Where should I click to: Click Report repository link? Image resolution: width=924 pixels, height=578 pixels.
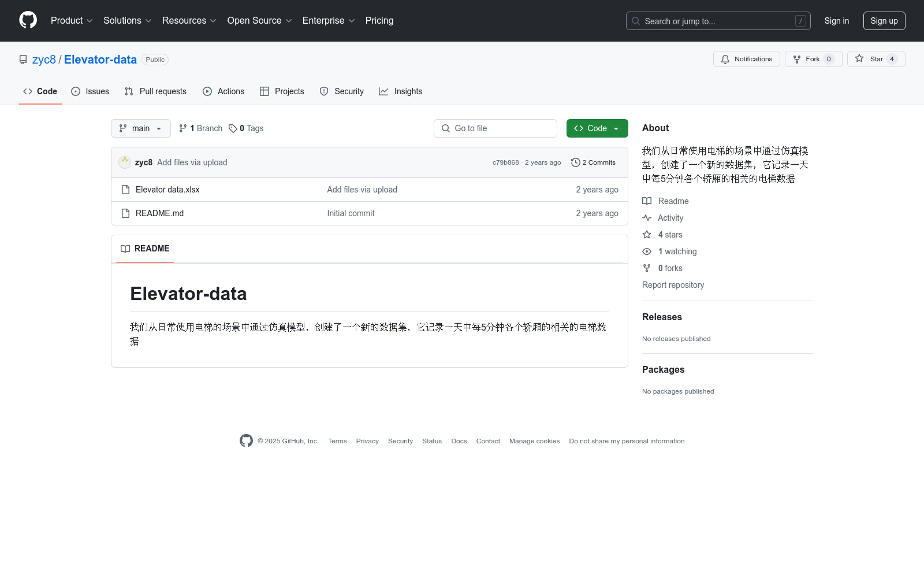(x=673, y=285)
